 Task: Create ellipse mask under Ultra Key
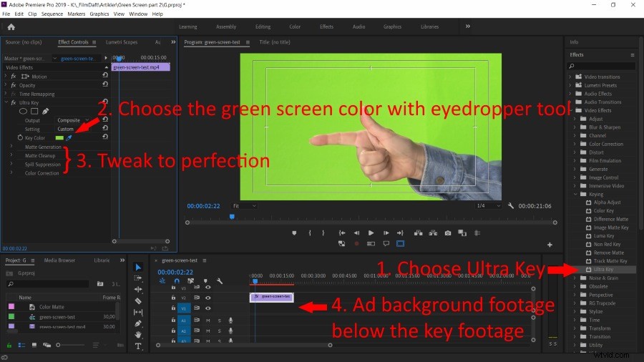point(24,111)
